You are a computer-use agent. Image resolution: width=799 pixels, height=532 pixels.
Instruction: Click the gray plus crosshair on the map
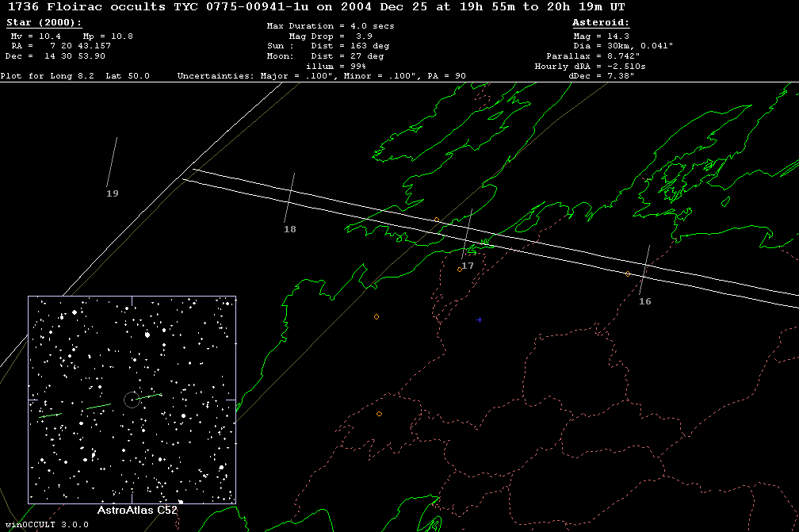[479, 320]
